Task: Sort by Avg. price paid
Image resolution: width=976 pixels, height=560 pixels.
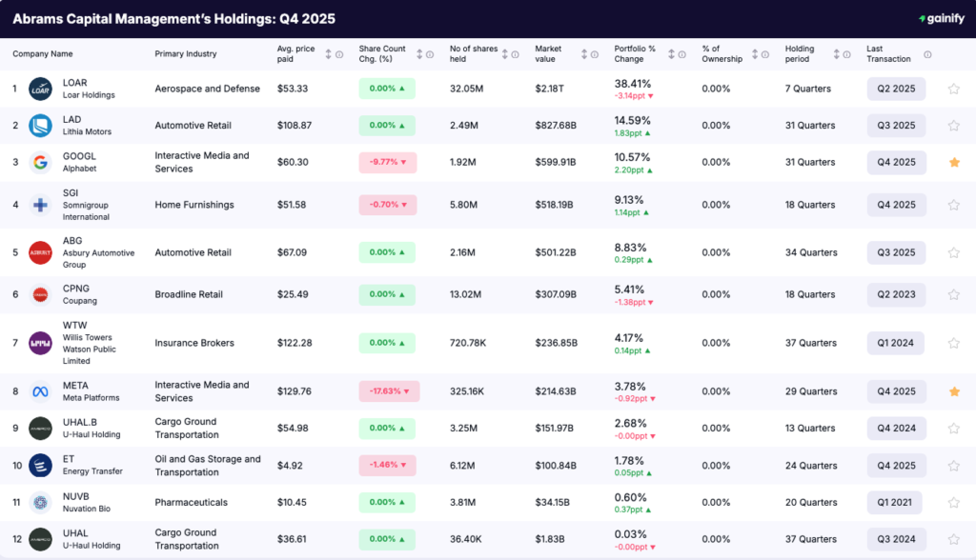Action: coord(326,52)
